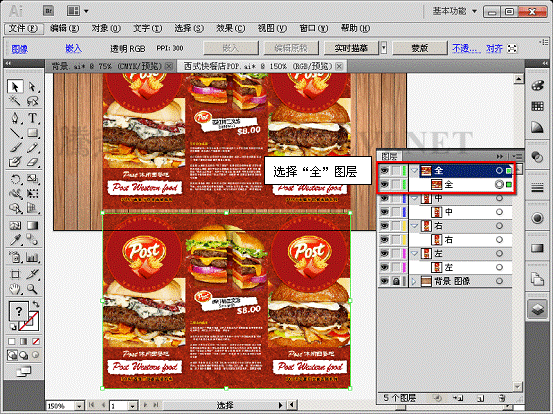
Task: Switch to 背景.ai document tab
Action: click(110, 66)
